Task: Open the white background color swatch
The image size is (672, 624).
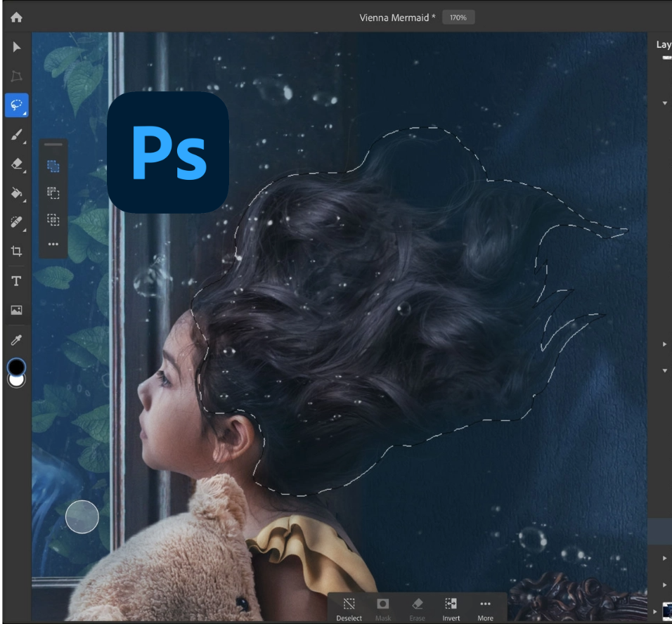Action: [17, 381]
